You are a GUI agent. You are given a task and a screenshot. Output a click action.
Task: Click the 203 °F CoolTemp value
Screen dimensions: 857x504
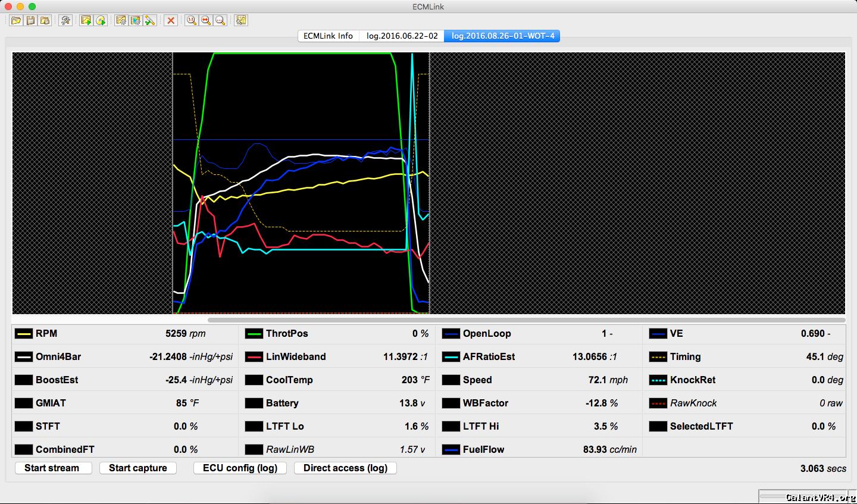tap(415, 380)
